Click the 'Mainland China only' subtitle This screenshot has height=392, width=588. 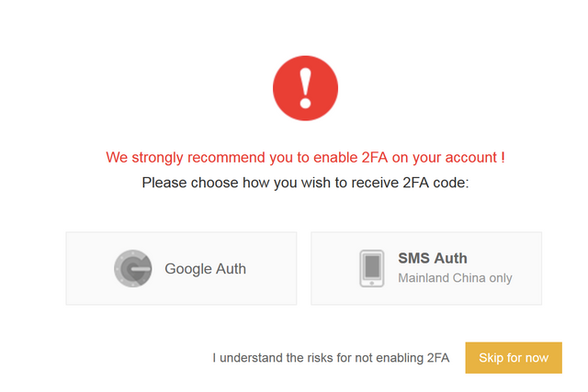click(456, 278)
